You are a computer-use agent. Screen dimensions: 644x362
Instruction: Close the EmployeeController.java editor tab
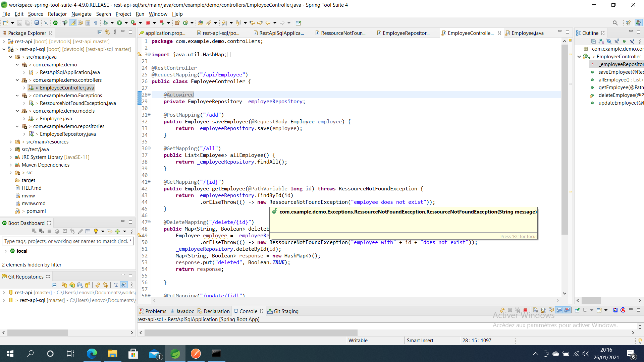click(499, 33)
